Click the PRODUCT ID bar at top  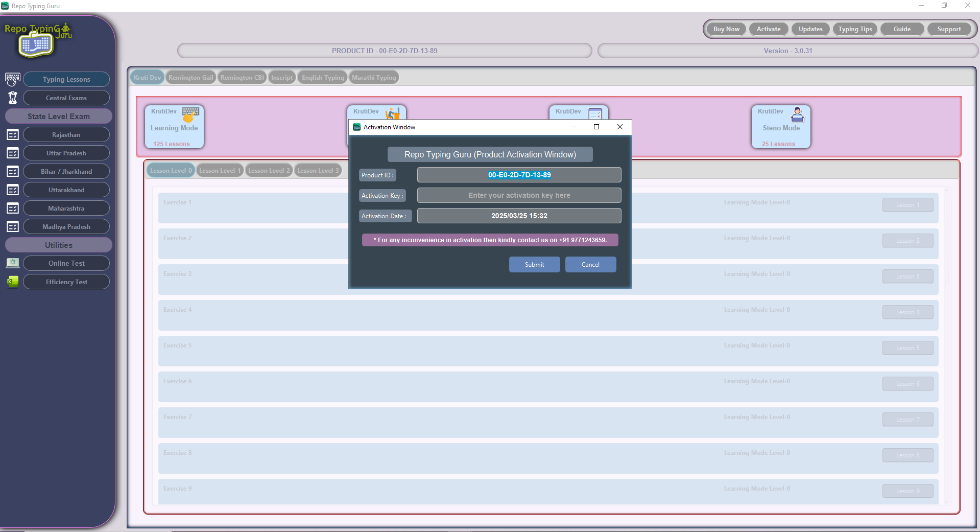pos(385,51)
